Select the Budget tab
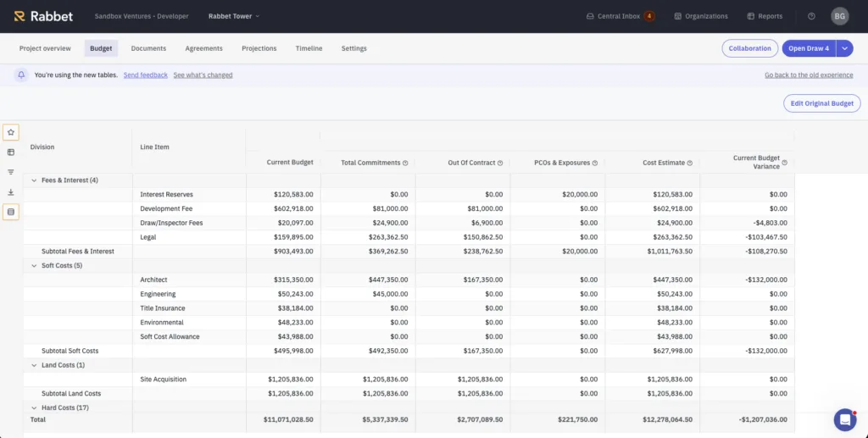The width and height of the screenshot is (868, 438). [101, 48]
